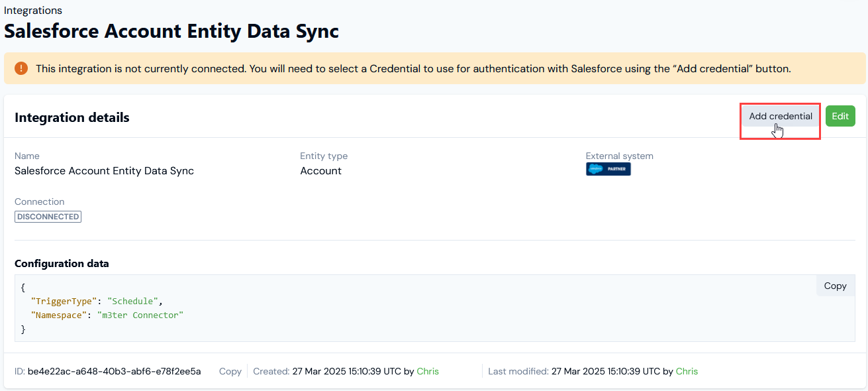The height and width of the screenshot is (391, 868).
Task: Click the orange warning alert icon
Action: (x=21, y=68)
